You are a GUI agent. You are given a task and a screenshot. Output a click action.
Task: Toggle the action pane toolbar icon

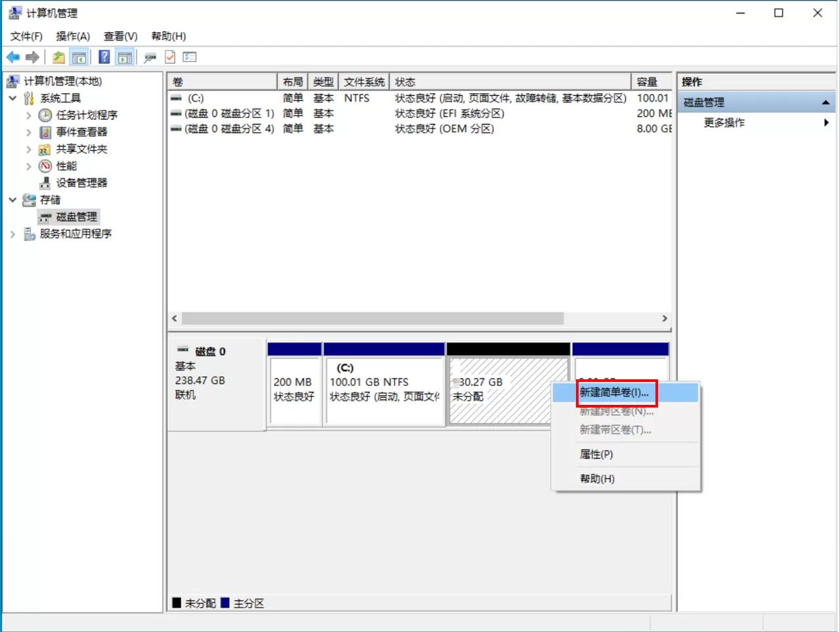[125, 58]
